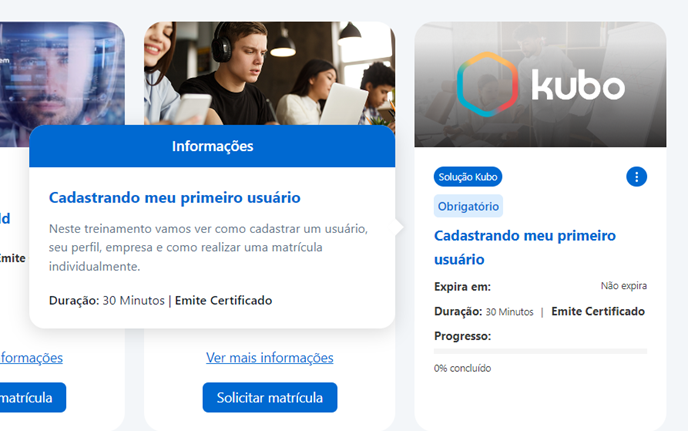Click the Cadastrando meu primeiro usuário title in Kubo card
Viewport: 688px width, 431px height.
525,248
